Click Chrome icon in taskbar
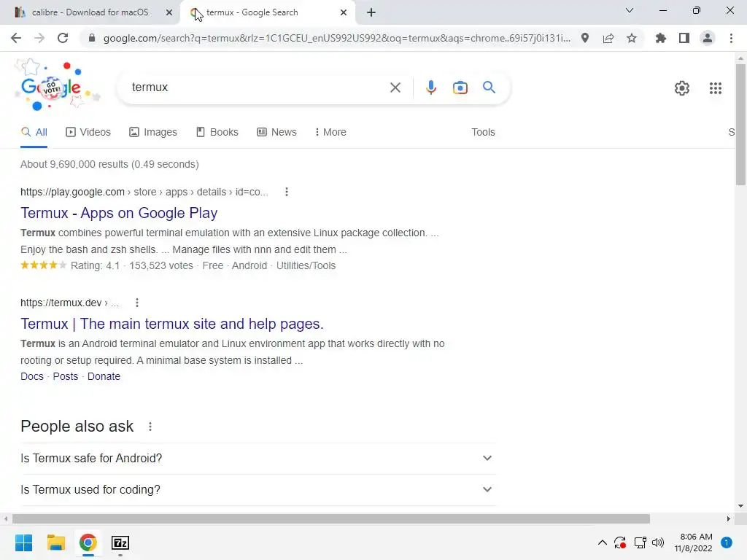Viewport: 747px width, 560px height. point(88,542)
